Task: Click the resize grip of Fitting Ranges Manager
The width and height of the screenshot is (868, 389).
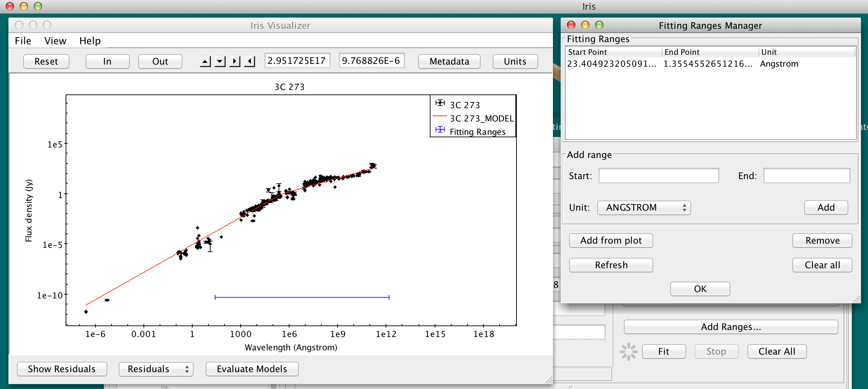Action: (856, 299)
